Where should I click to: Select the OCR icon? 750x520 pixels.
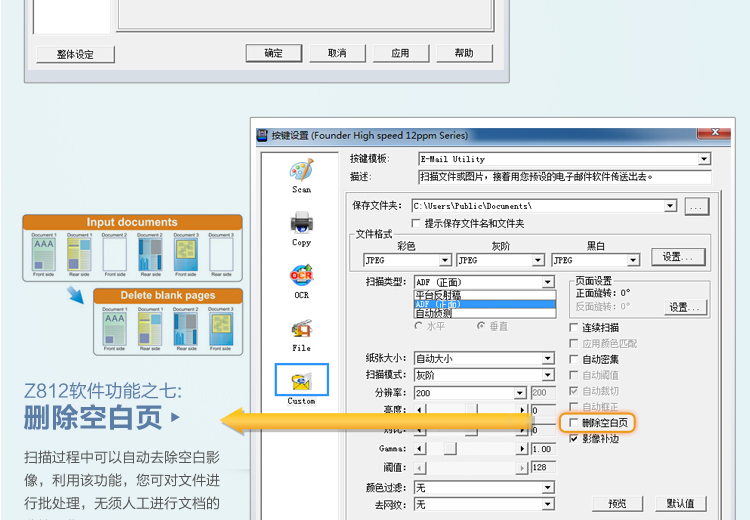point(301,276)
